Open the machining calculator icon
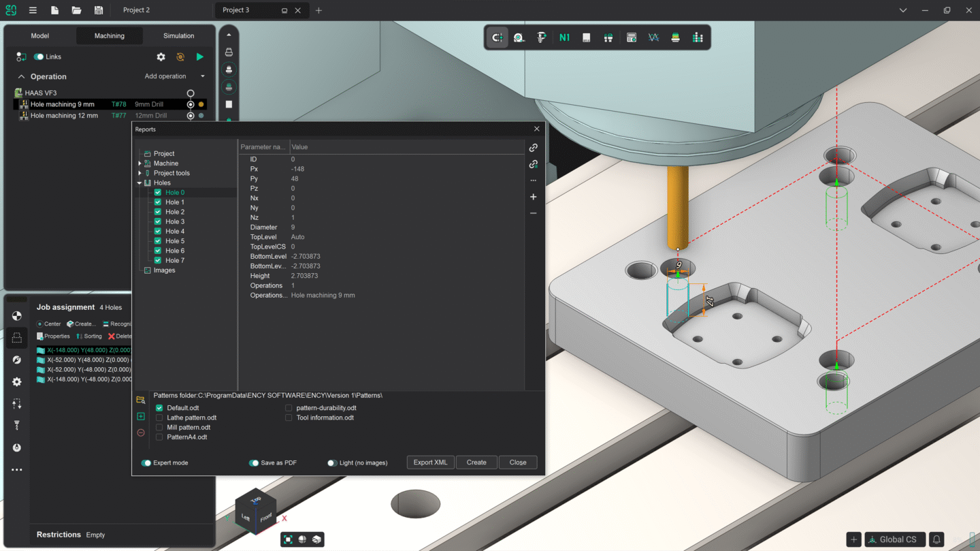980x551 pixels. tap(632, 37)
